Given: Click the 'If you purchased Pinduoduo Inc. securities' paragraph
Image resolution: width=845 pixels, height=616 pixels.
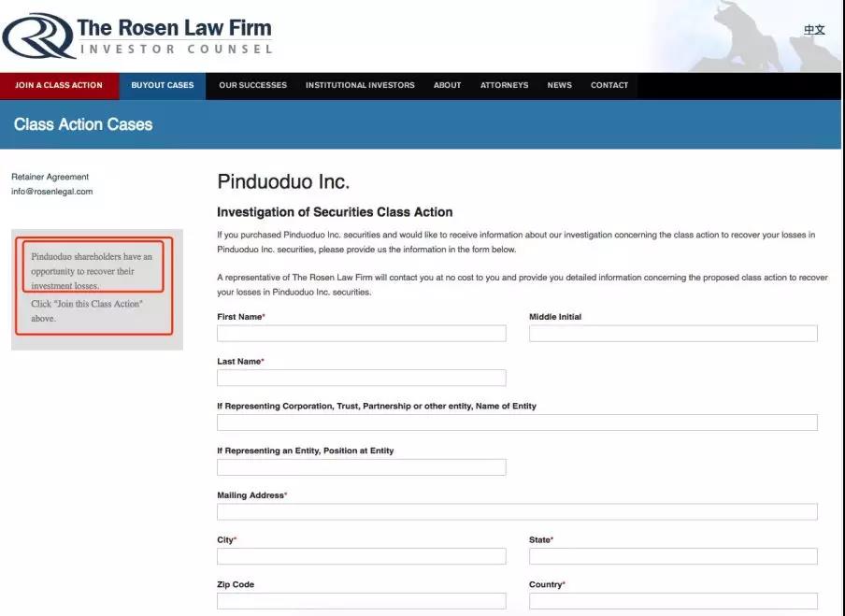Looking at the screenshot, I should click(x=516, y=242).
